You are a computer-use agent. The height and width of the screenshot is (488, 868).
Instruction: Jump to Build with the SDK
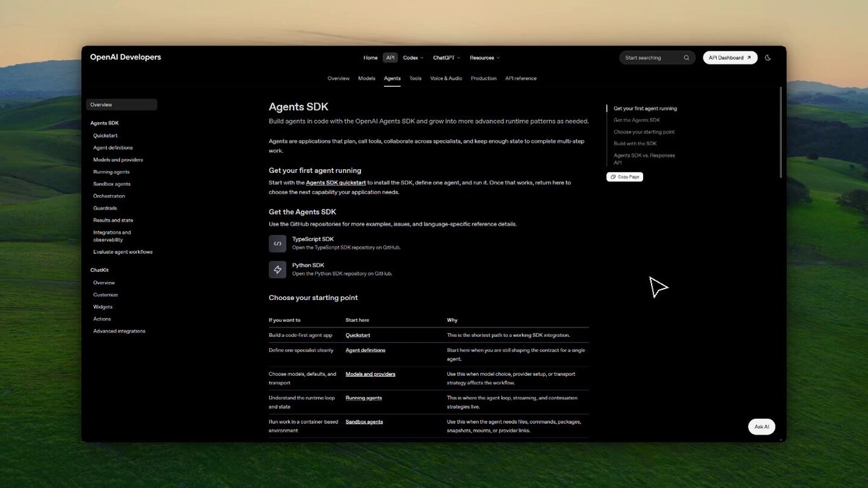pos(635,143)
